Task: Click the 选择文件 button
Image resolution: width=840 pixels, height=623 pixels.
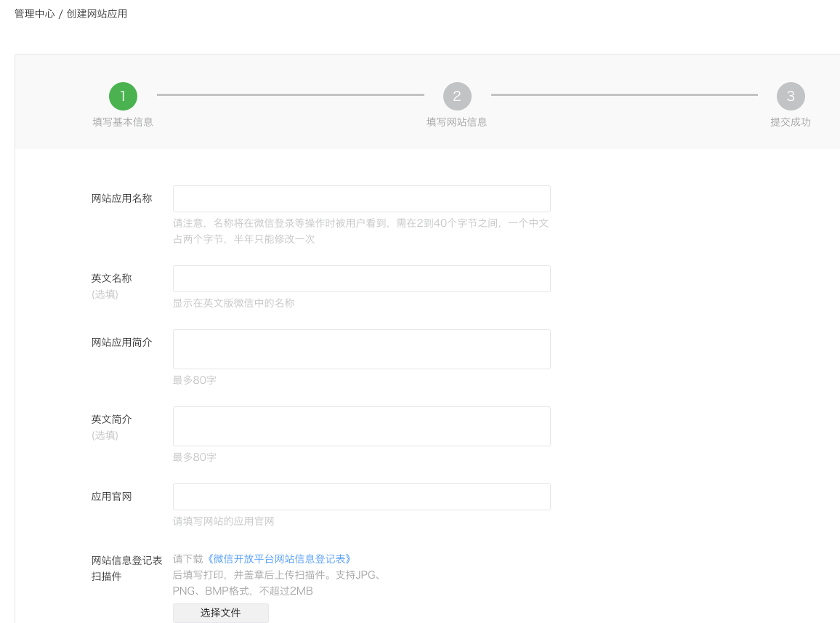Action: pyautogui.click(x=221, y=613)
